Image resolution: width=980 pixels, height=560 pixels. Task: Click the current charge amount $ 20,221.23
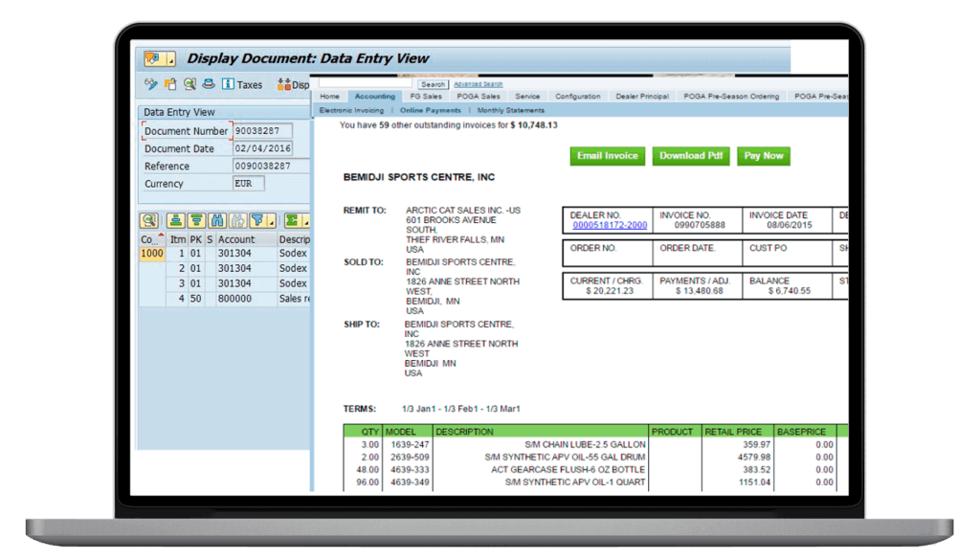pos(610,291)
